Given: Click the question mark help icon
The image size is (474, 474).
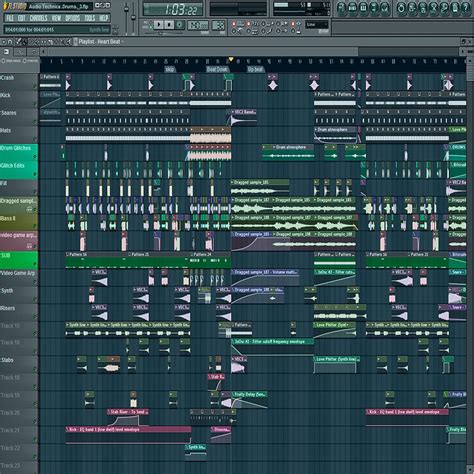Looking at the screenshot, I should point(466,7).
